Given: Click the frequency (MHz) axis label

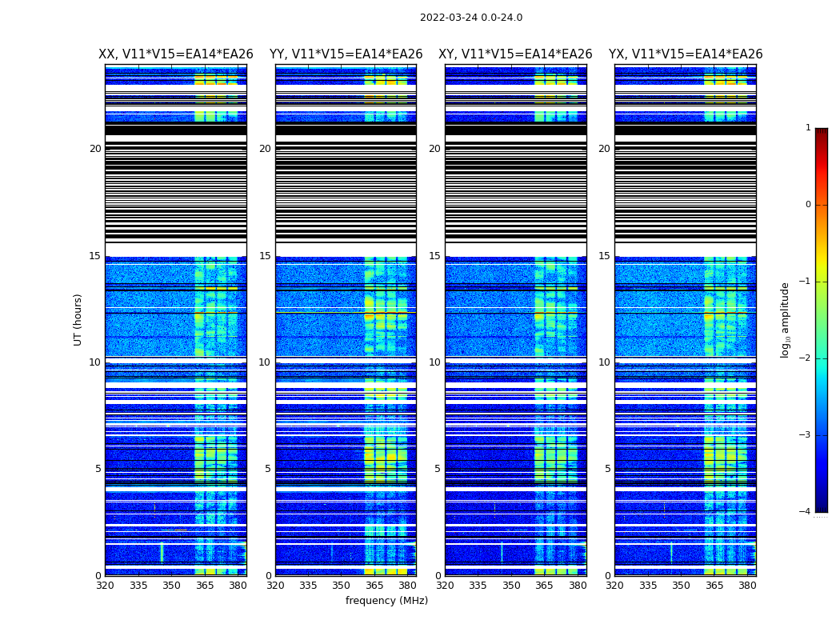Looking at the screenshot, I should pyautogui.click(x=386, y=600).
